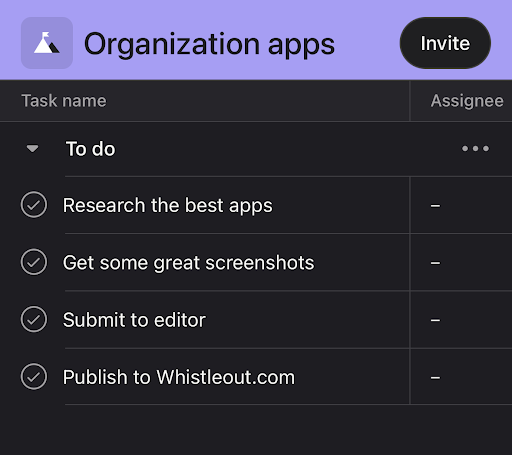Click the Invite button
The width and height of the screenshot is (512, 455).
click(x=445, y=43)
